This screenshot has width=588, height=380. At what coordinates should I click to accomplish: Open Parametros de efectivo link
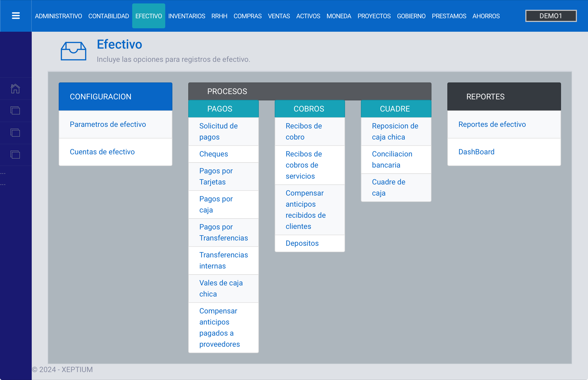click(108, 124)
